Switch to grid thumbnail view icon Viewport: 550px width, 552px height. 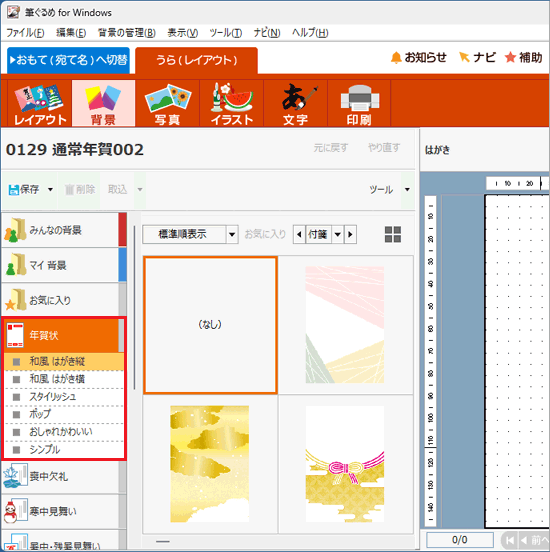pyautogui.click(x=393, y=234)
